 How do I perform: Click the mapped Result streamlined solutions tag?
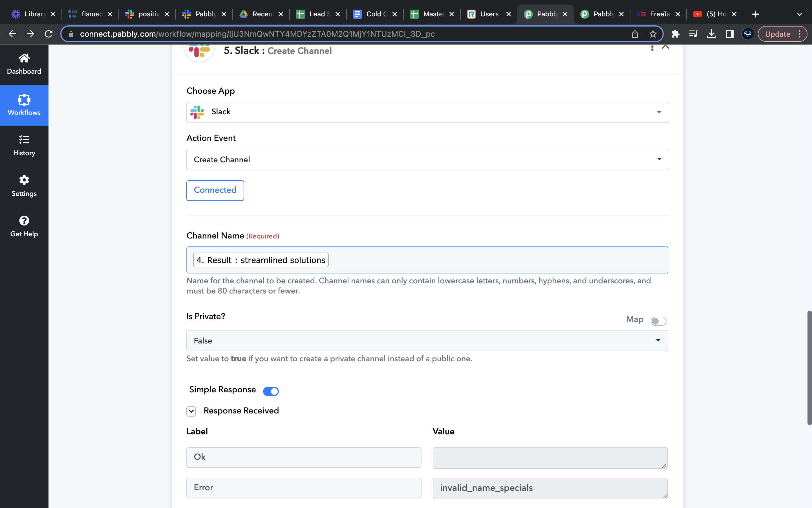261,260
